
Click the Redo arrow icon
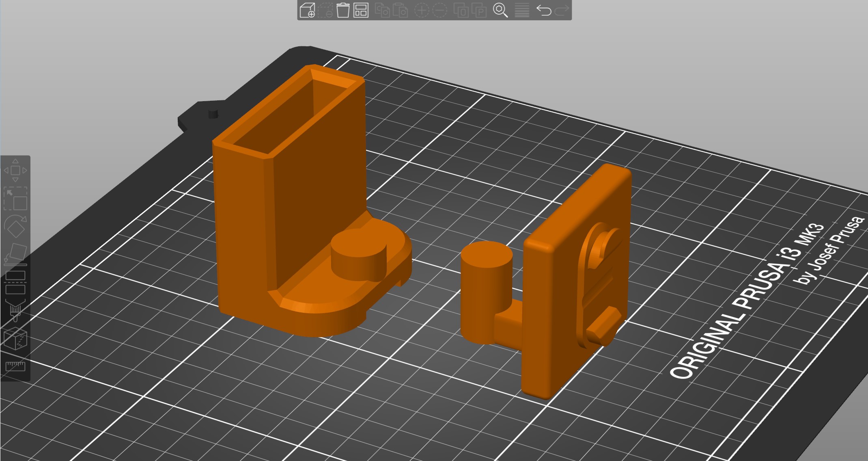562,10
